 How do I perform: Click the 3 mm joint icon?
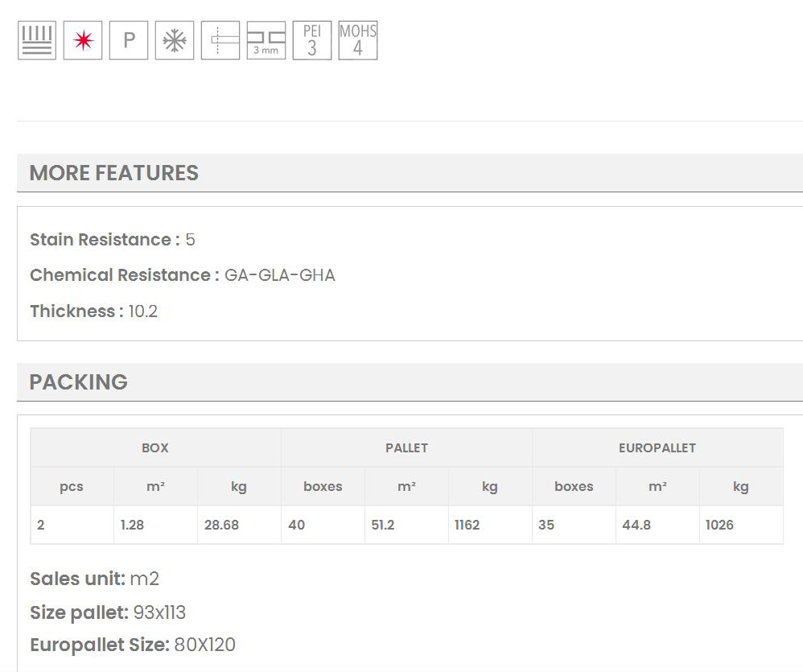266,40
